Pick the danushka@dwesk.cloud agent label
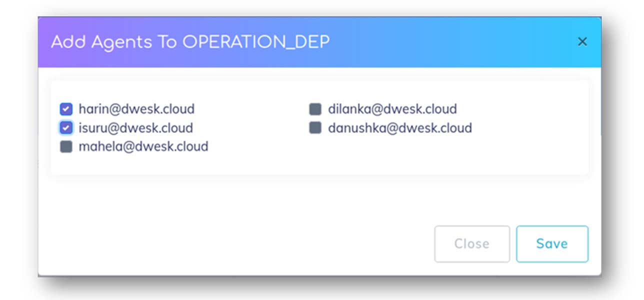The image size is (644, 300). point(399,128)
